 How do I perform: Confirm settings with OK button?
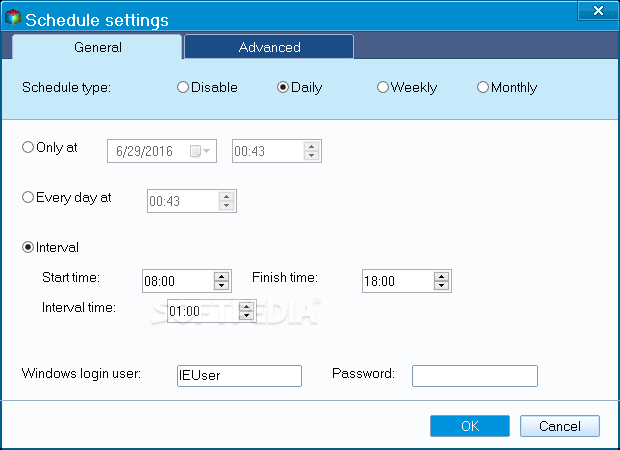pyautogui.click(x=470, y=426)
